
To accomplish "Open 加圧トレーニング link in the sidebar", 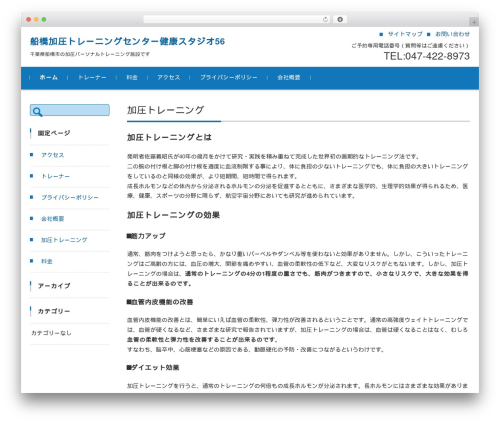I will point(64,240).
